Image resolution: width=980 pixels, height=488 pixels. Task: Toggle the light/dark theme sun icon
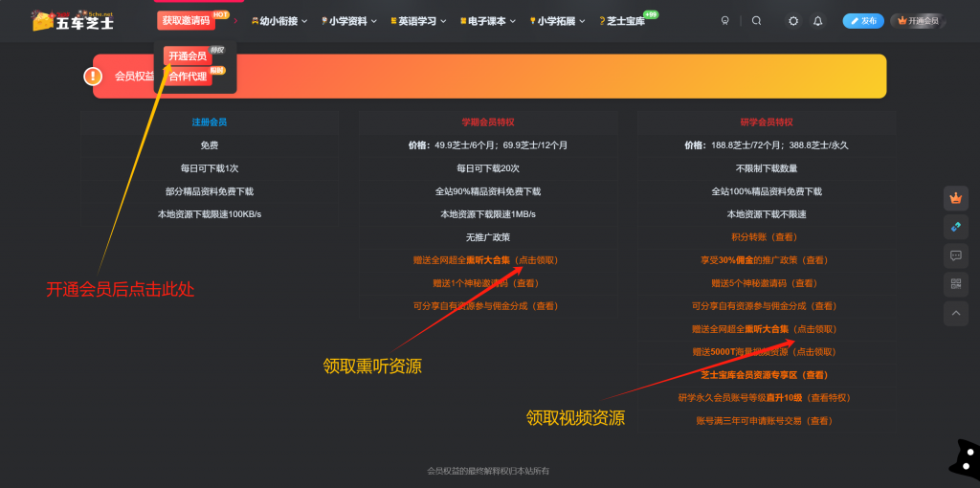pos(792,21)
